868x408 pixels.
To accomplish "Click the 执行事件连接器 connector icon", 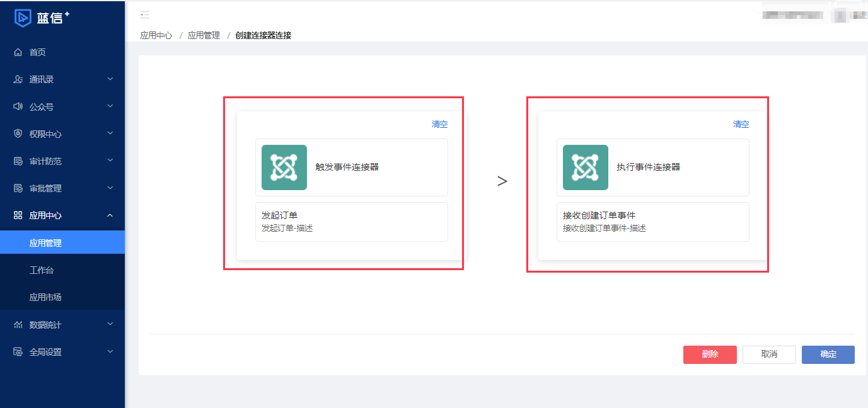I will pos(586,167).
